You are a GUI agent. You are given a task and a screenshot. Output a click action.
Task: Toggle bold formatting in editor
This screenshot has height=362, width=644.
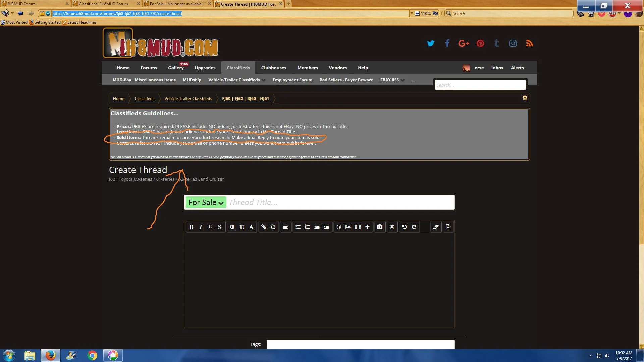coord(191,227)
